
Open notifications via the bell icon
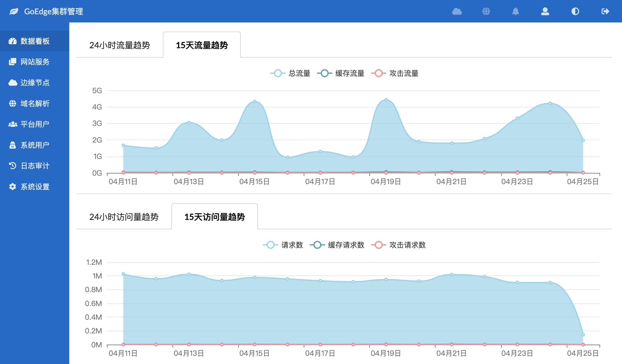coord(516,12)
